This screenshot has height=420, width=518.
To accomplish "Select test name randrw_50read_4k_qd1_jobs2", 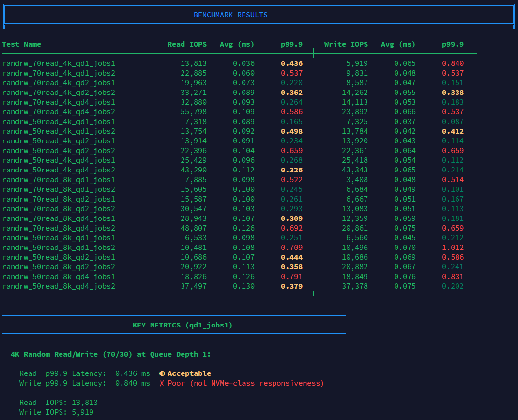I will pyautogui.click(x=59, y=131).
